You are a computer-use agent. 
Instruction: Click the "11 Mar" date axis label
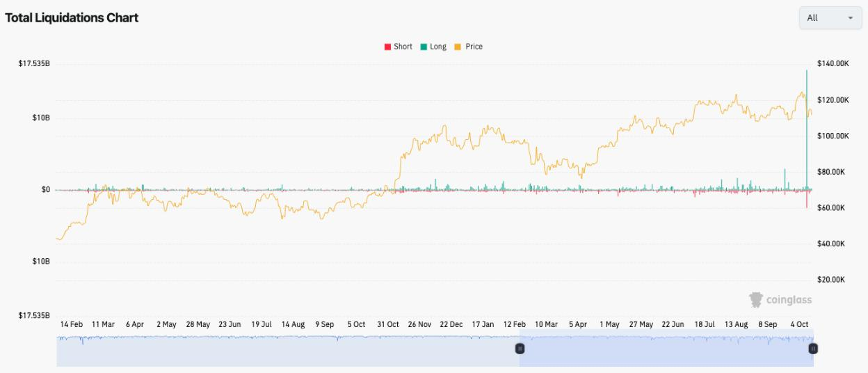tap(104, 324)
